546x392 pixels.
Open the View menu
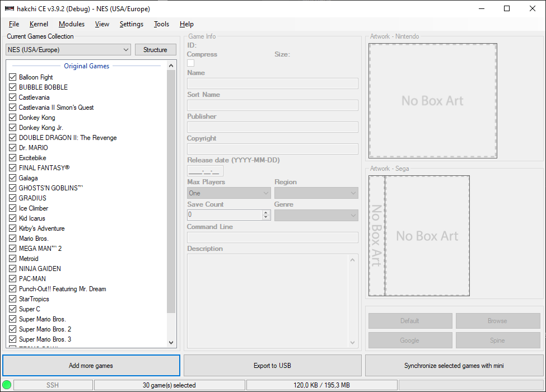102,24
